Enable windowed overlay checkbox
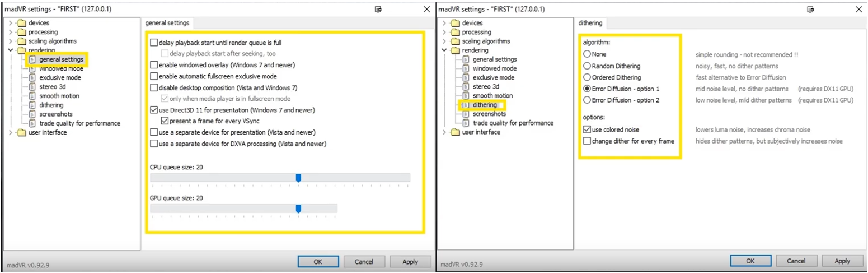This screenshot has width=868, height=273. (x=154, y=65)
